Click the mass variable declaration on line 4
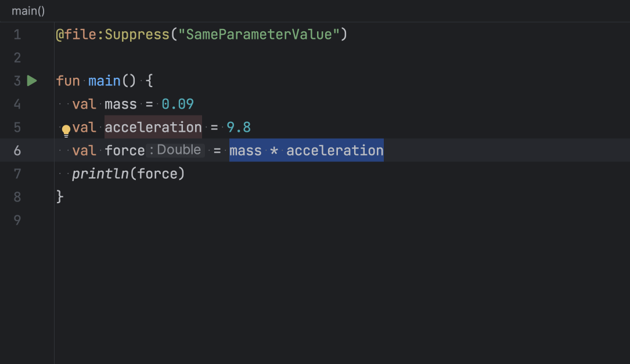The height and width of the screenshot is (364, 630). 121,104
